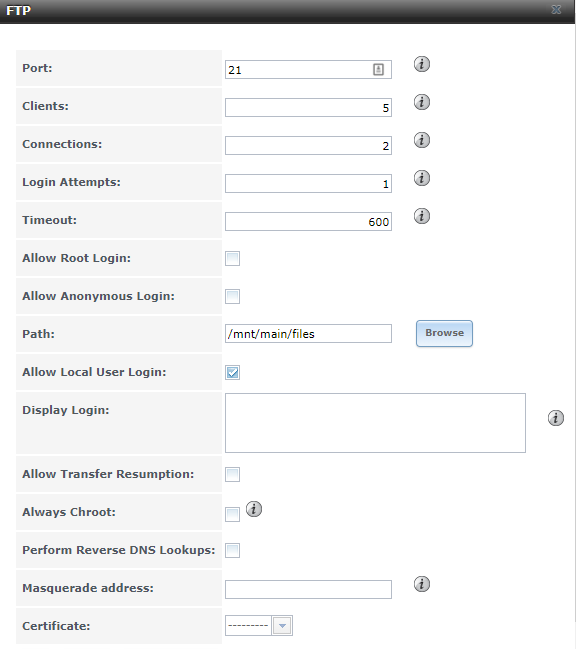Click into the Display Login text area

[375, 423]
